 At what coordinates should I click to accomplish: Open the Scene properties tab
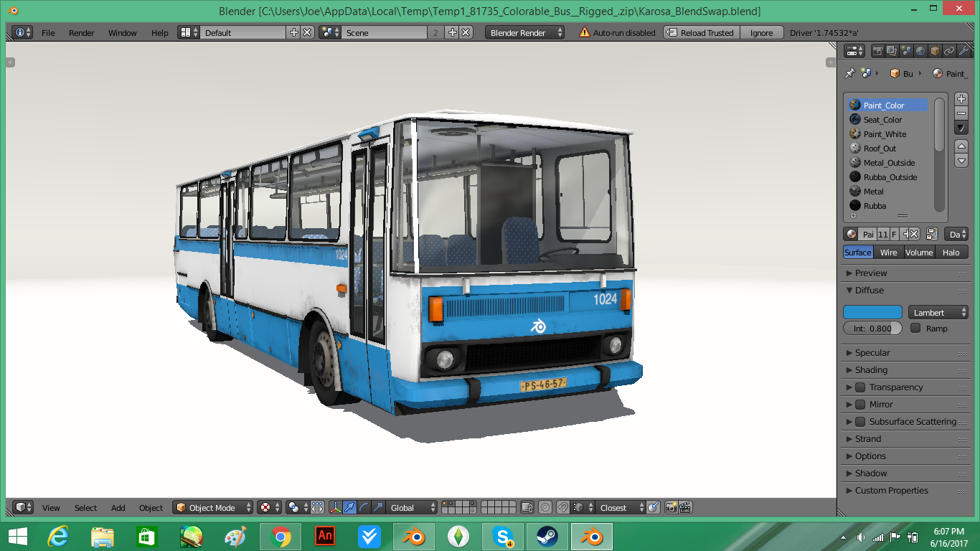click(906, 51)
